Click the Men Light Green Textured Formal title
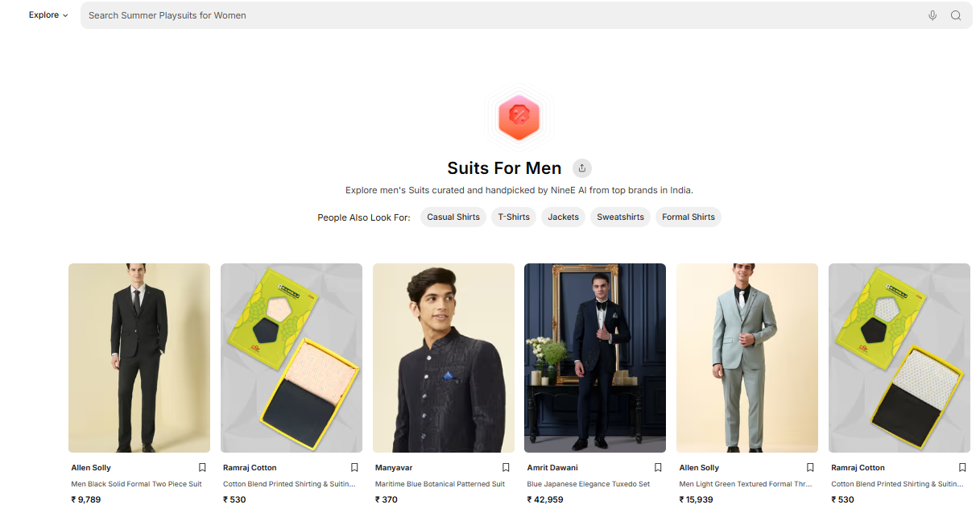This screenshot has width=980, height=509. coord(746,484)
